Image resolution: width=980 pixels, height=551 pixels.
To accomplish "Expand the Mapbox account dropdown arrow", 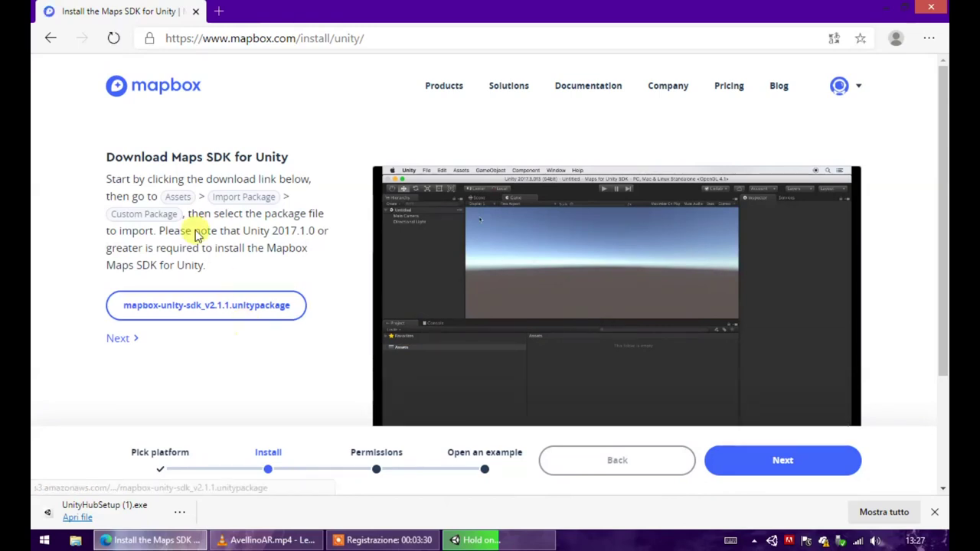I will 858,86.
